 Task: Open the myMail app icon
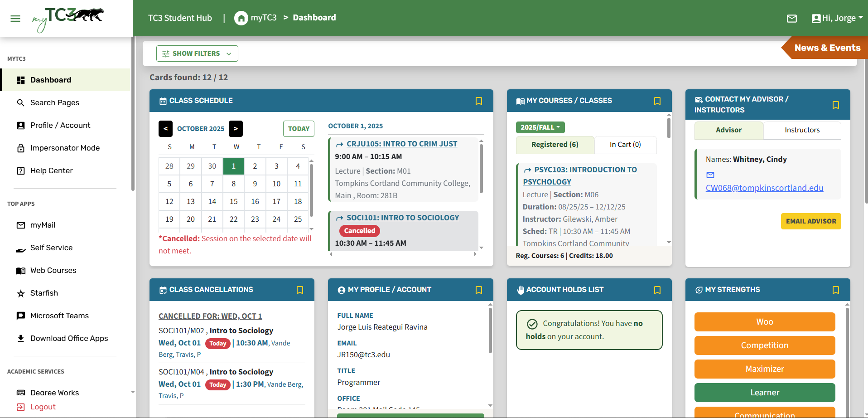[21, 225]
